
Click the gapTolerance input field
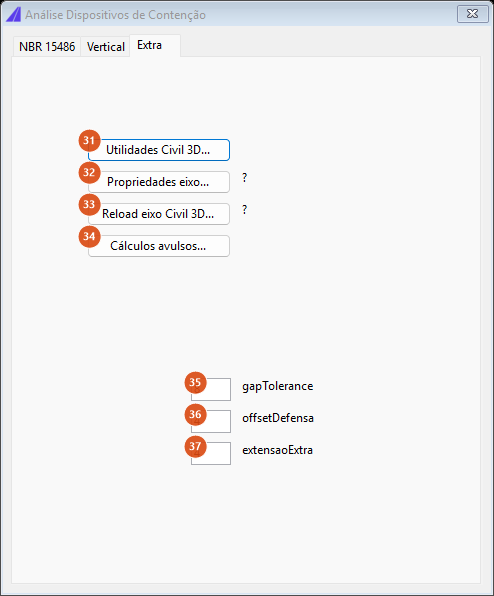(211, 389)
